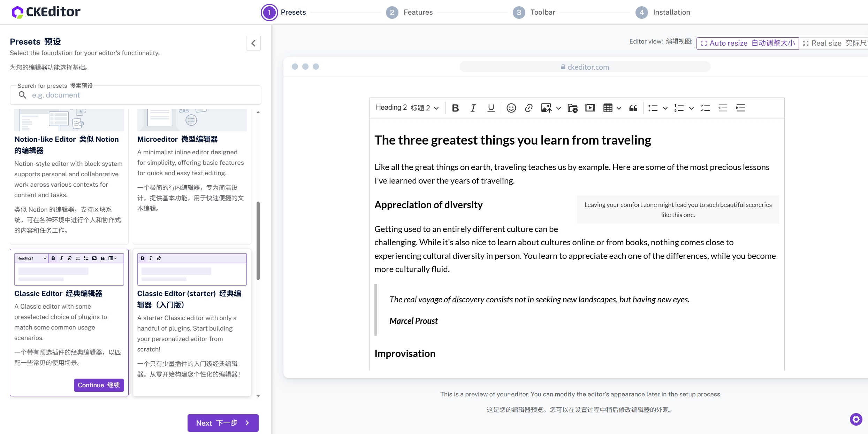
Task: Switch editor view to Auto resize
Action: tap(748, 43)
